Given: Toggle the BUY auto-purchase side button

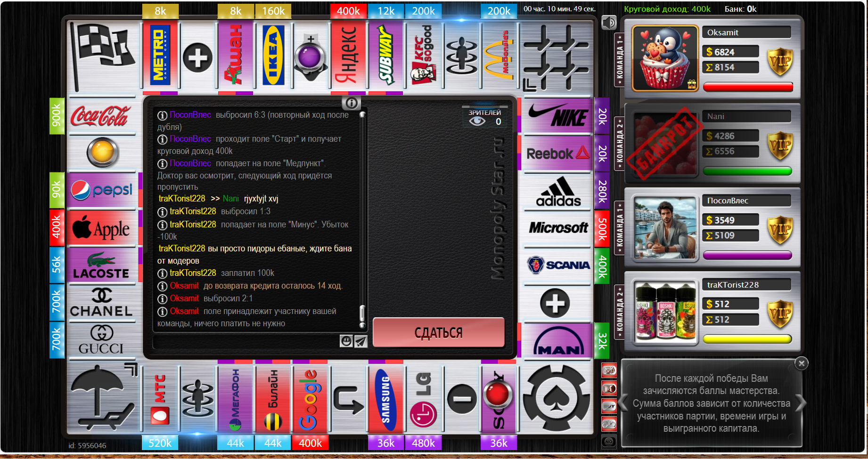Looking at the screenshot, I should 609,406.
